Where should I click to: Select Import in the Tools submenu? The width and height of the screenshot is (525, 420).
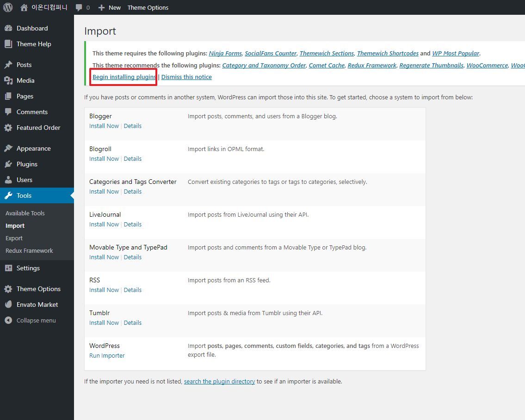15,226
